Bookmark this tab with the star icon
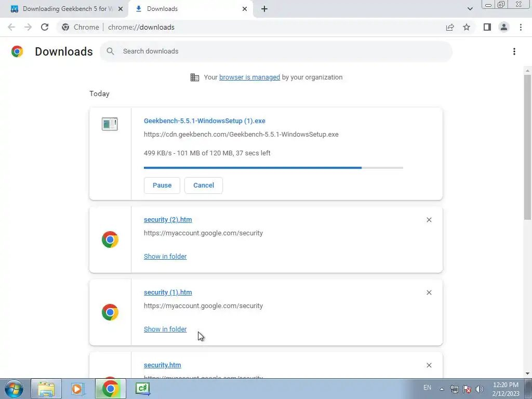Viewport: 532px width, 399px height. pyautogui.click(x=467, y=27)
